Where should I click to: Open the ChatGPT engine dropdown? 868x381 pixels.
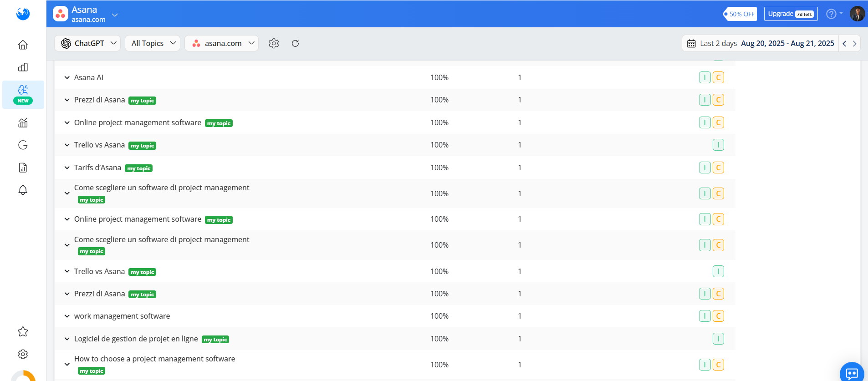click(x=87, y=43)
